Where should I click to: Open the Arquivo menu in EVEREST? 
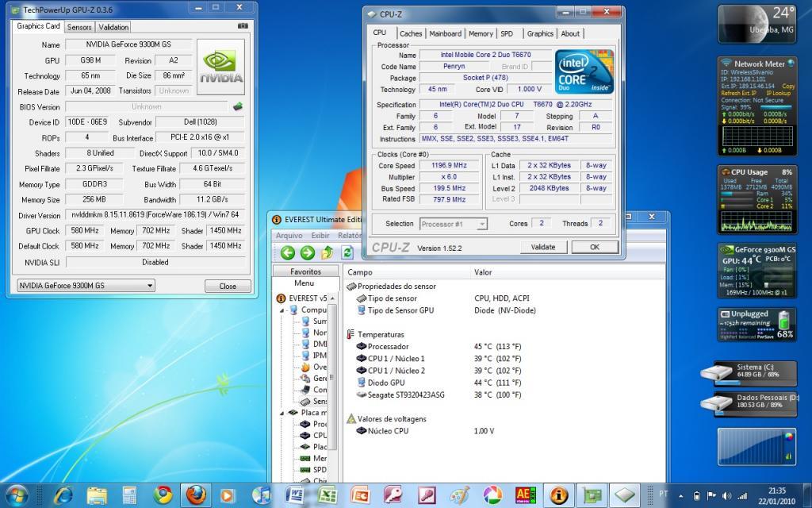click(289, 235)
